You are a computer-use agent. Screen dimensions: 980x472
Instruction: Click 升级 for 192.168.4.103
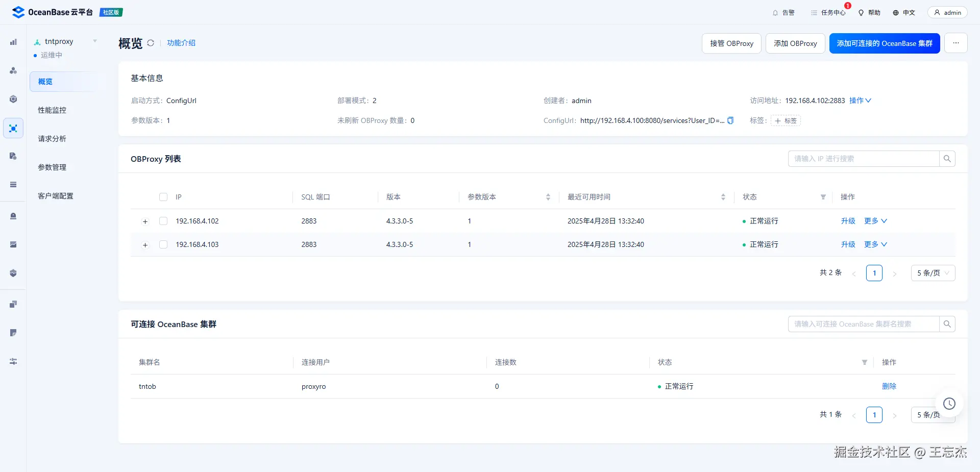point(848,244)
